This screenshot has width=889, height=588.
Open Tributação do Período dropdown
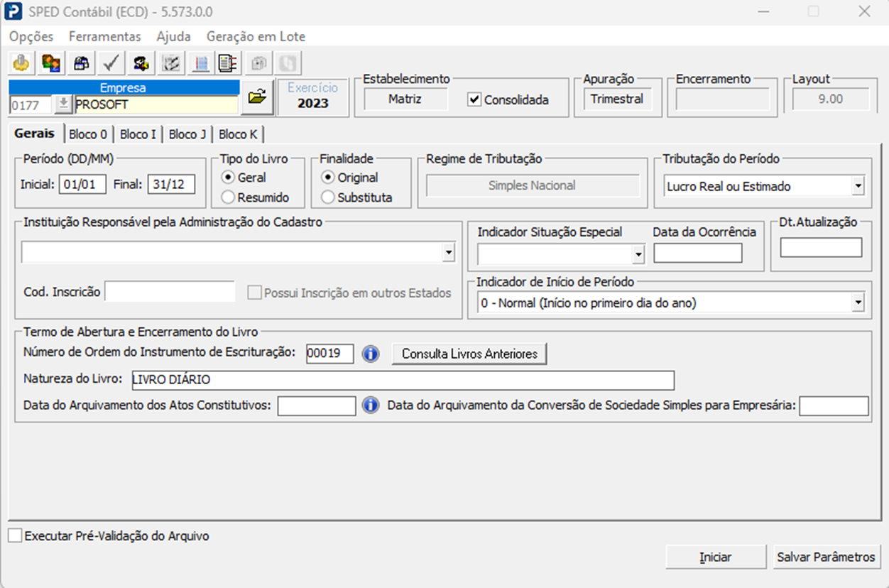858,187
